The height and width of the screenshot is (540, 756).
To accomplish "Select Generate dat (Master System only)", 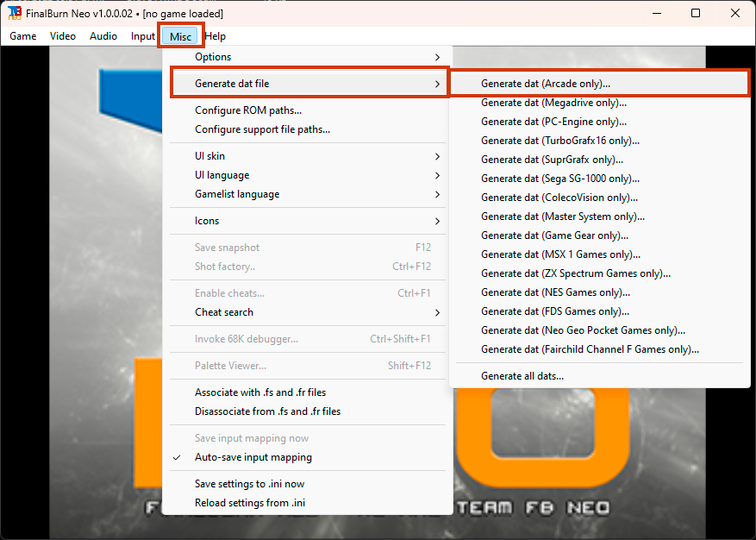I will pos(599,217).
